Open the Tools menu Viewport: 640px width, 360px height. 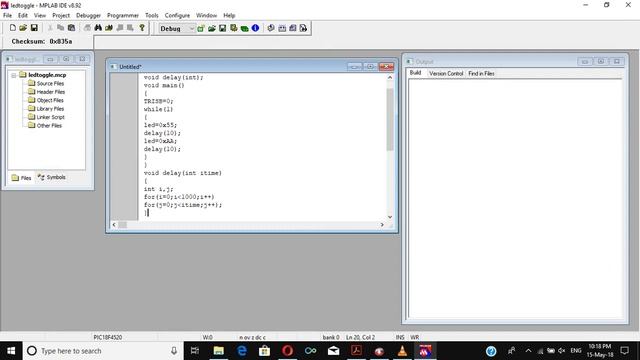click(152, 15)
